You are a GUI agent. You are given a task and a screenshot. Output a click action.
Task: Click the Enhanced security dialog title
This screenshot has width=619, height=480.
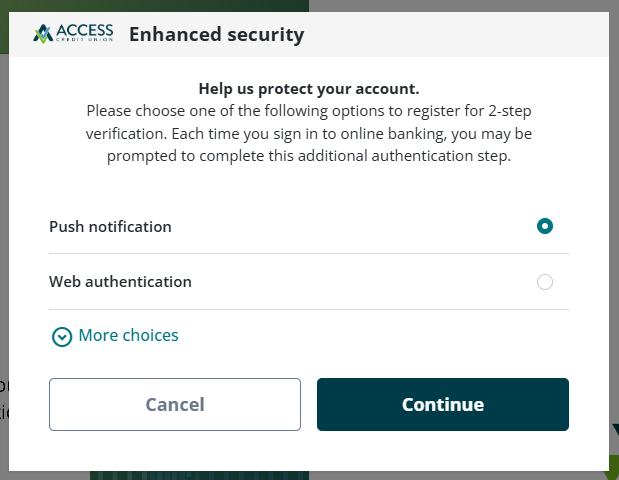pyautogui.click(x=216, y=35)
